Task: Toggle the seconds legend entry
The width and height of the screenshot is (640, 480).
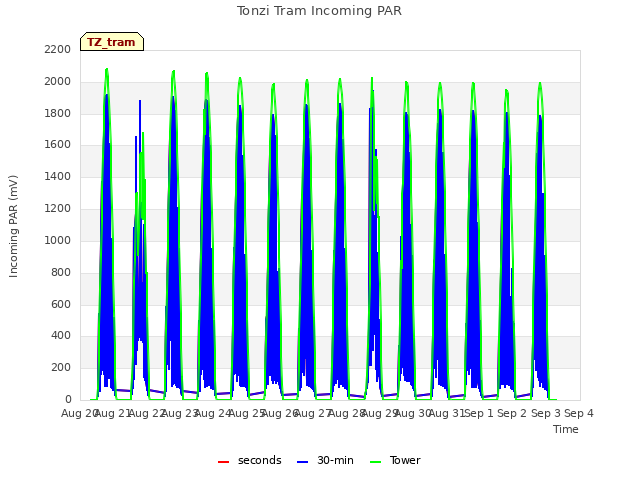Action: [x=250, y=460]
